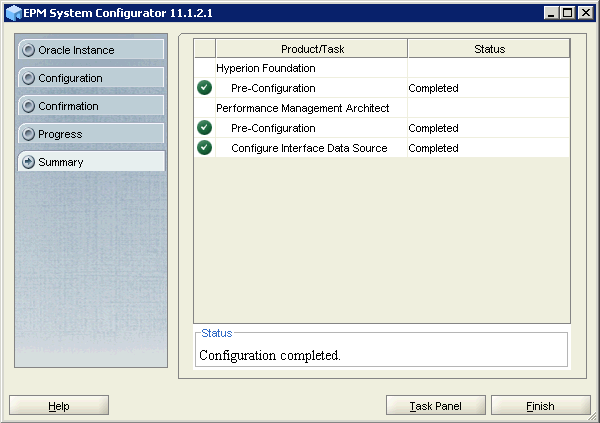Open the Summary step in sidebar
Image resolution: width=600 pixels, height=423 pixels.
click(x=91, y=162)
